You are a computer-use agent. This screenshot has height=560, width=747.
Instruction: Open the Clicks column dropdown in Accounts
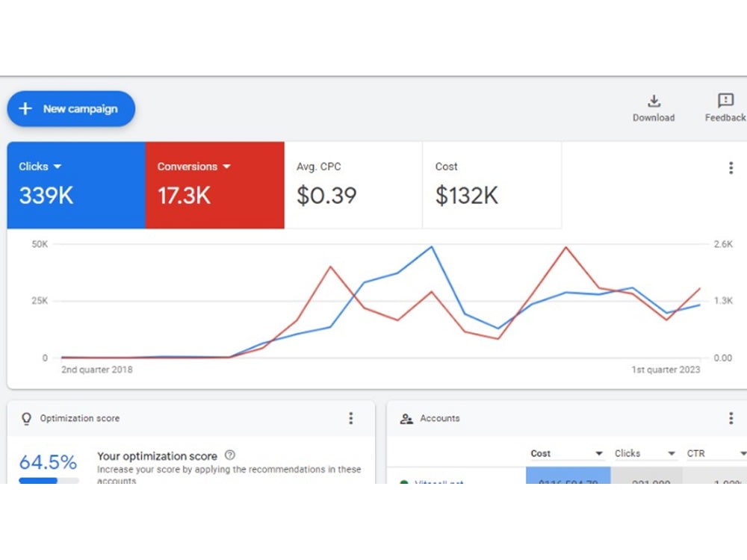coord(672,454)
